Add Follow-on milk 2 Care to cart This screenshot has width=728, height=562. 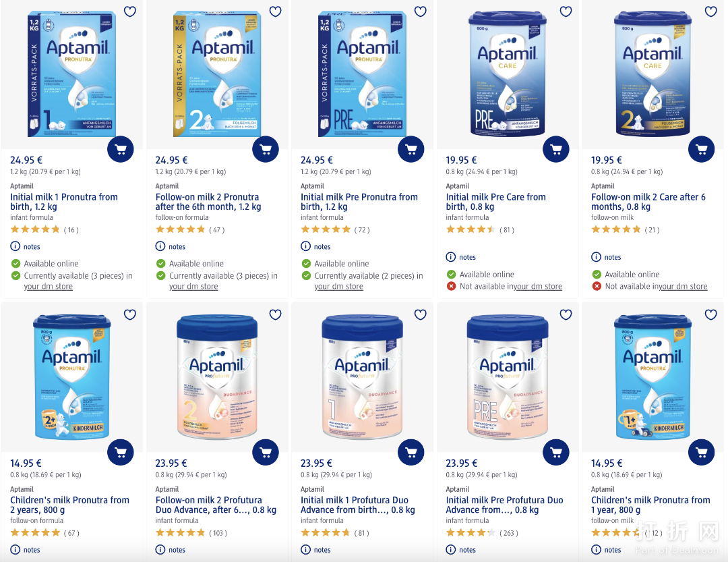pos(701,149)
